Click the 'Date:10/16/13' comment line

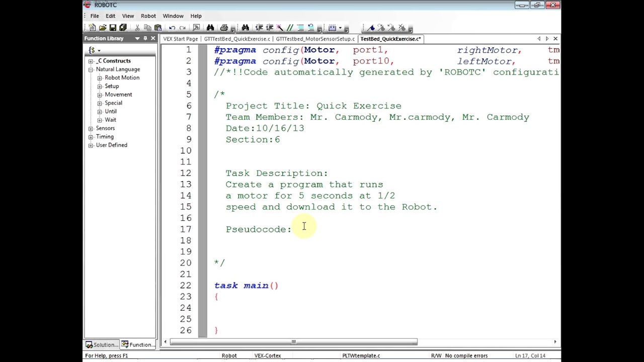pyautogui.click(x=265, y=128)
